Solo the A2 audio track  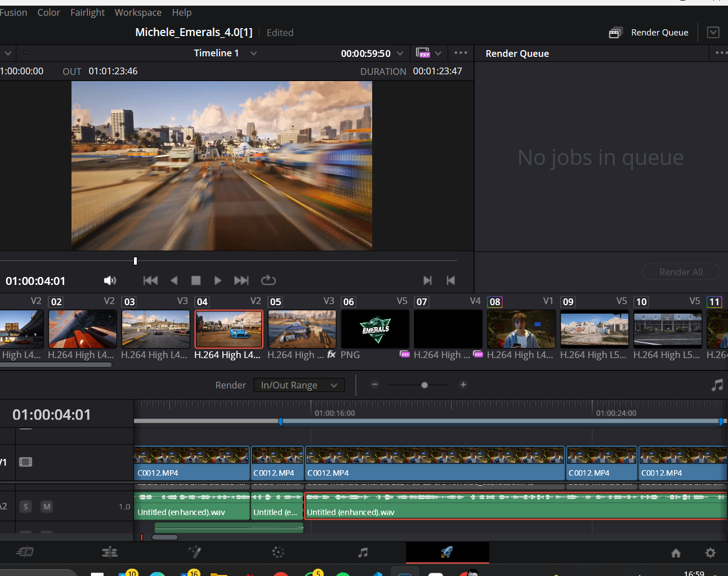point(26,507)
